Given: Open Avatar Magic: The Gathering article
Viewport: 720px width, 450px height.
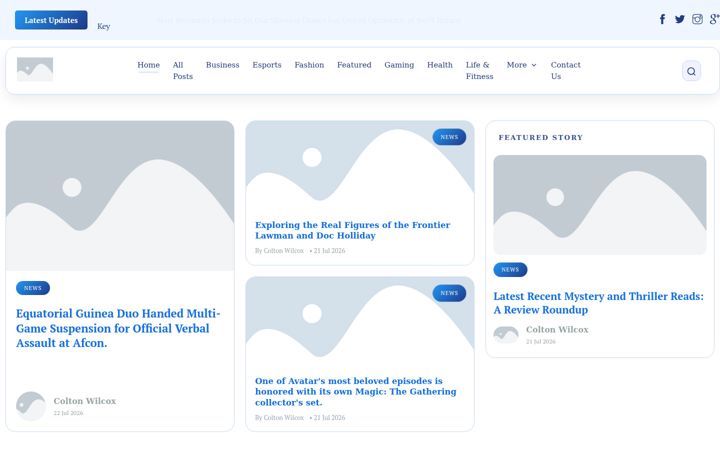Looking at the screenshot, I should (356, 392).
